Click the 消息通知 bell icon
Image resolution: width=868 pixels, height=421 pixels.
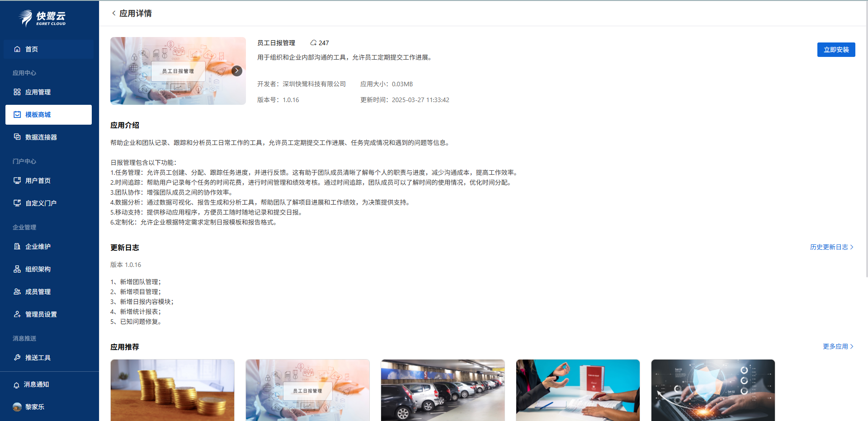[x=16, y=385]
